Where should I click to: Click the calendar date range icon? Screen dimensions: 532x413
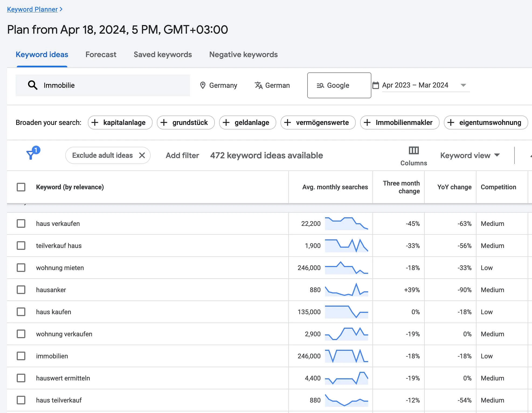(375, 85)
